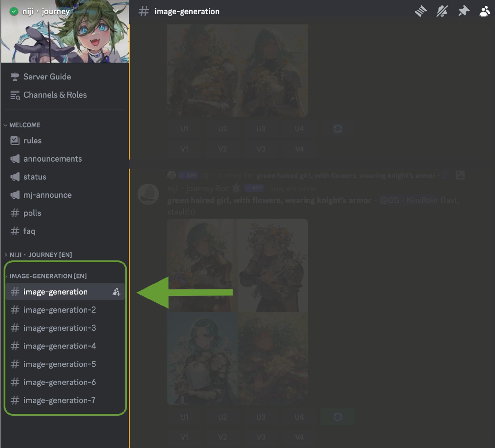The height and width of the screenshot is (448, 495).
Task: Click U1 button under the bottom image grid
Action: 184,417
